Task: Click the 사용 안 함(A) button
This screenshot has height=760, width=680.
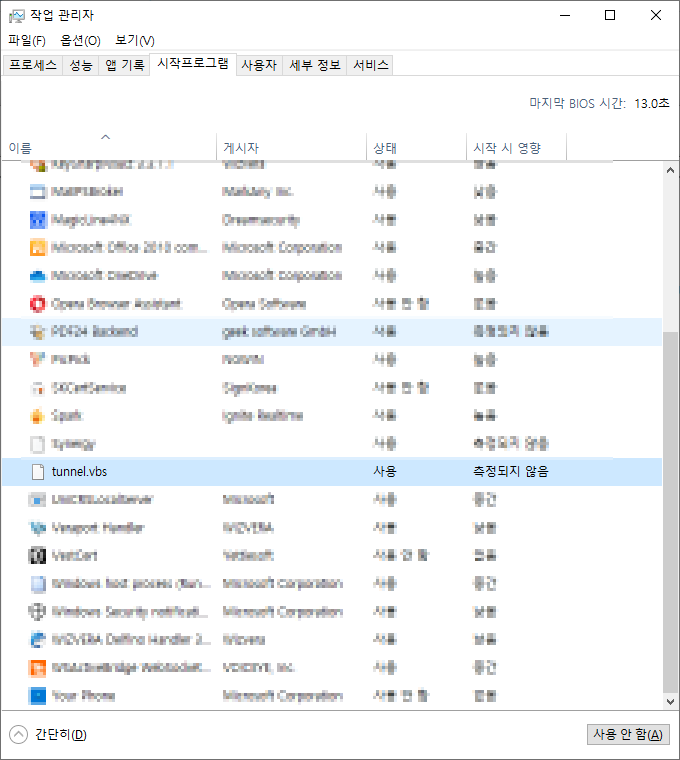Action: click(628, 734)
